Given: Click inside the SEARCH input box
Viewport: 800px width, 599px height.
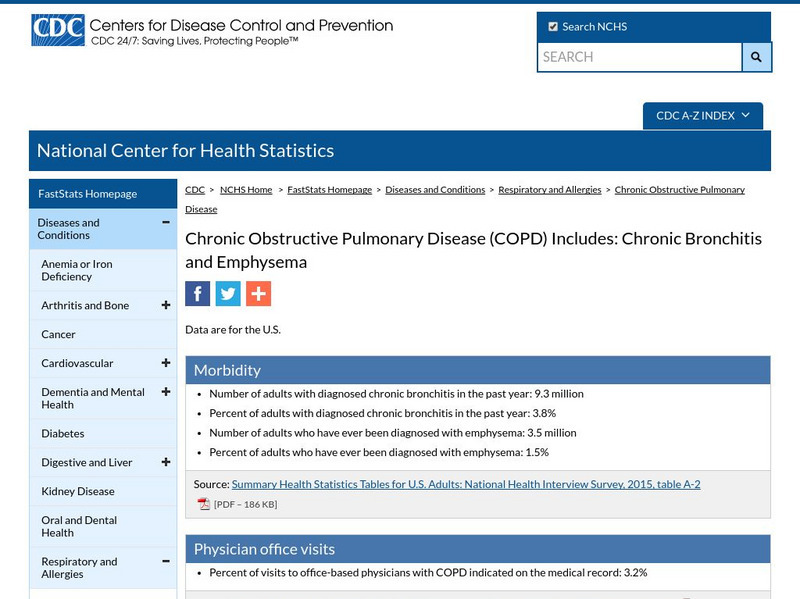Looking at the screenshot, I should [630, 58].
